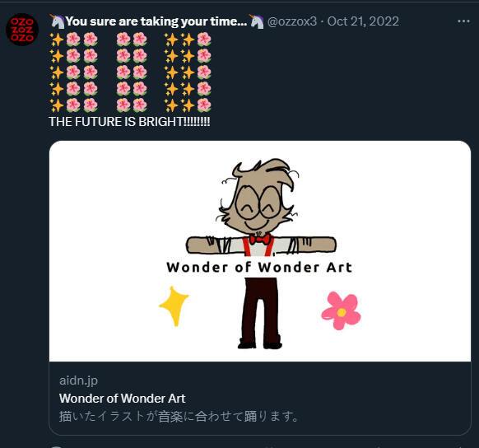Click the yellow sparkle in the card image

(174, 306)
